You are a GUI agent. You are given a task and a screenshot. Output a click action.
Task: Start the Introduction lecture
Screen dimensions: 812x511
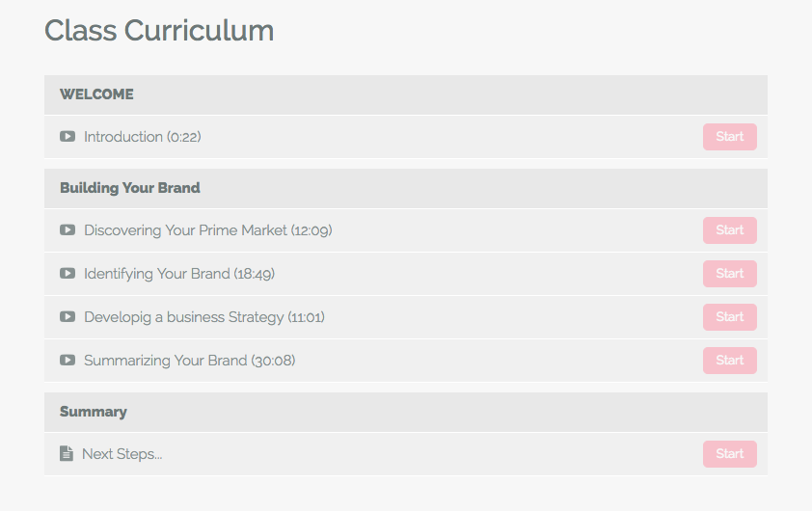[x=730, y=137]
